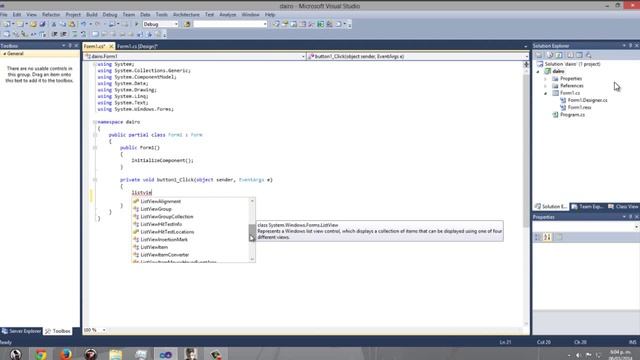The height and width of the screenshot is (360, 640).
Task: Open the Architecture menu
Action: coord(186,14)
